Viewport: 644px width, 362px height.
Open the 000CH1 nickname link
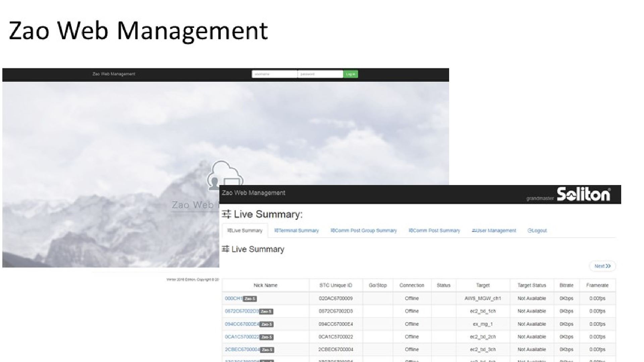(x=233, y=298)
